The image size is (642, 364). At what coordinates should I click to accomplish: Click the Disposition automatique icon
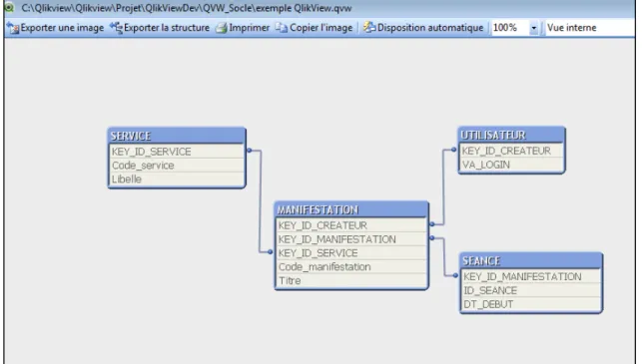coord(369,27)
